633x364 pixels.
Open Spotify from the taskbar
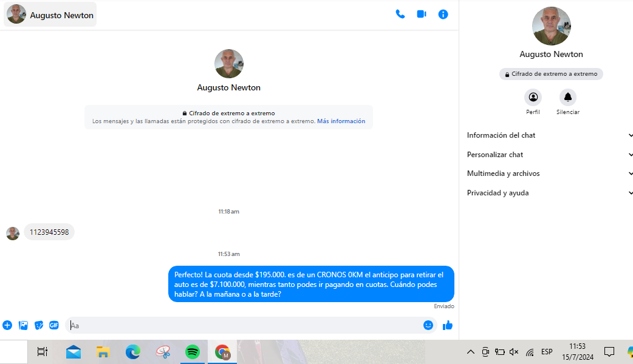(193, 352)
